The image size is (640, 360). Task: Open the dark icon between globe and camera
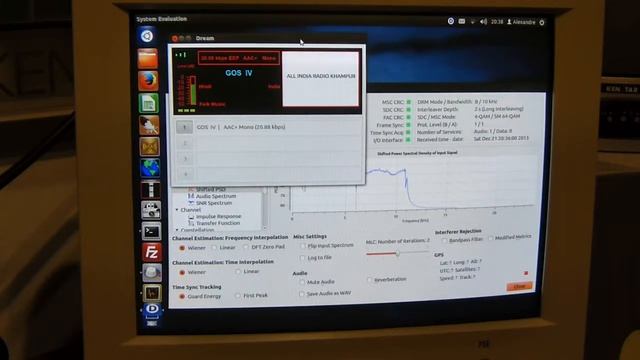tap(150, 189)
